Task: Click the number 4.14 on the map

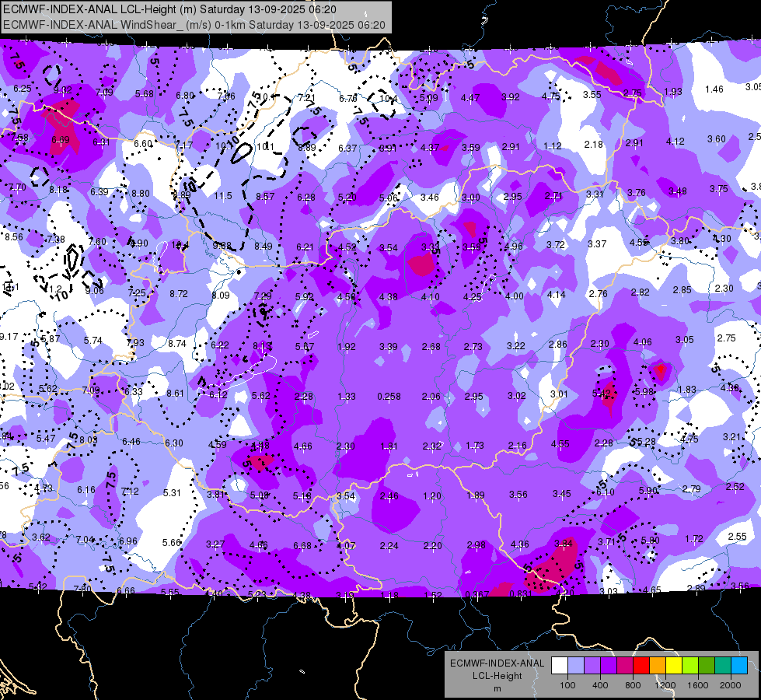Action: 557,294
